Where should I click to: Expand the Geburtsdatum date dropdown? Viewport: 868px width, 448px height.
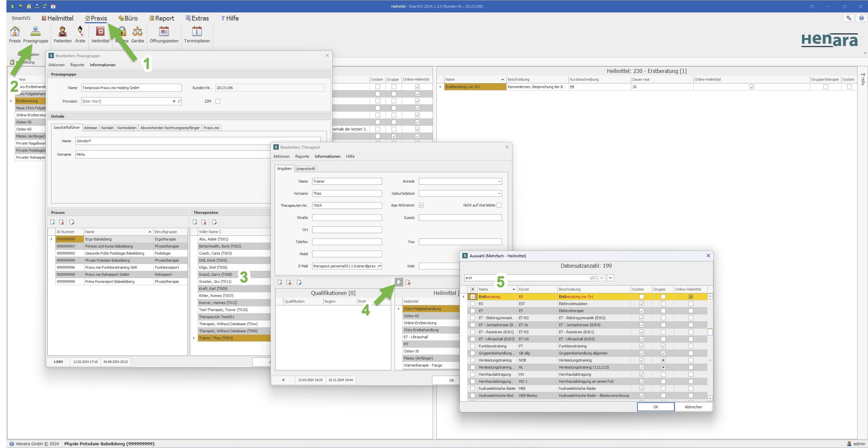[x=499, y=193]
